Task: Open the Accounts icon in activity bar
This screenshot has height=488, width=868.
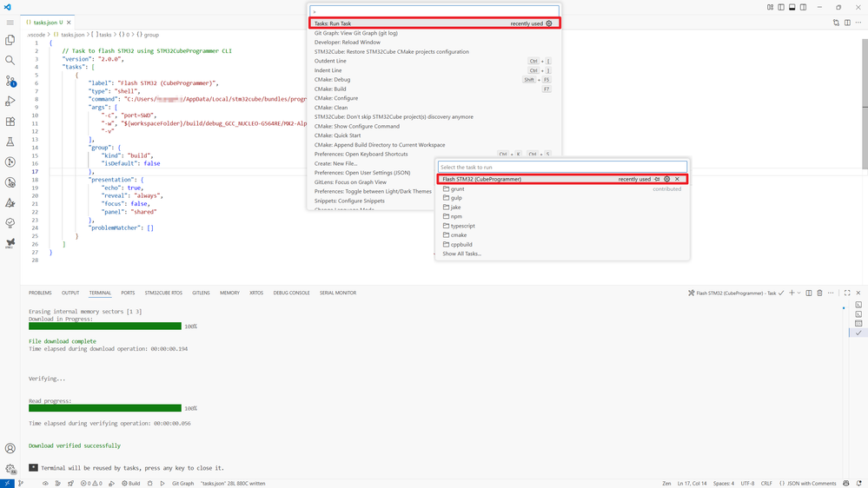Action: click(10, 449)
